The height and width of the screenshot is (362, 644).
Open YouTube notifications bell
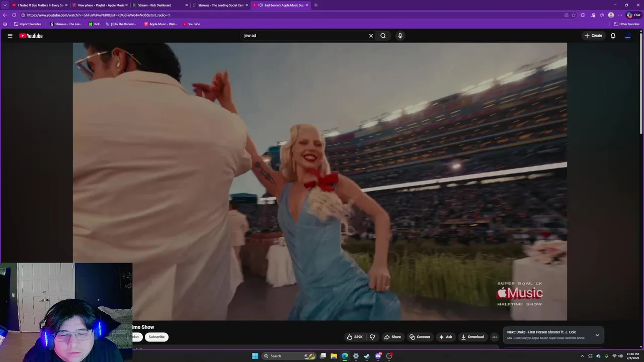pos(613,36)
